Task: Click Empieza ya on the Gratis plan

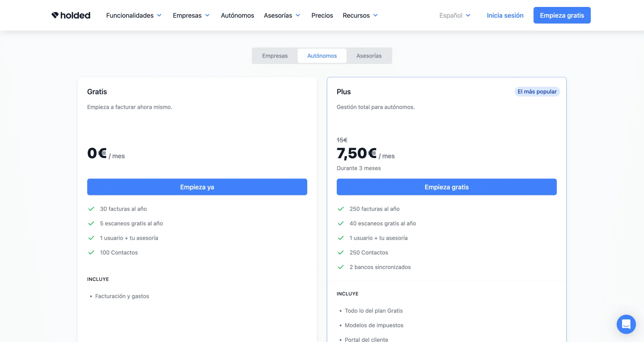Action: click(197, 187)
